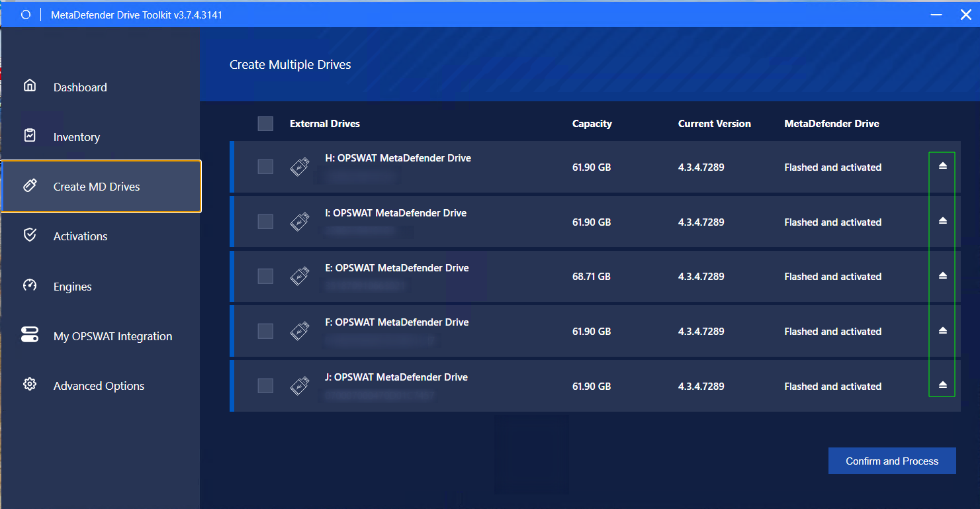This screenshot has width=980, height=509.
Task: Click the J: OPSWAT MetaDefender Drive name
Action: click(x=396, y=377)
